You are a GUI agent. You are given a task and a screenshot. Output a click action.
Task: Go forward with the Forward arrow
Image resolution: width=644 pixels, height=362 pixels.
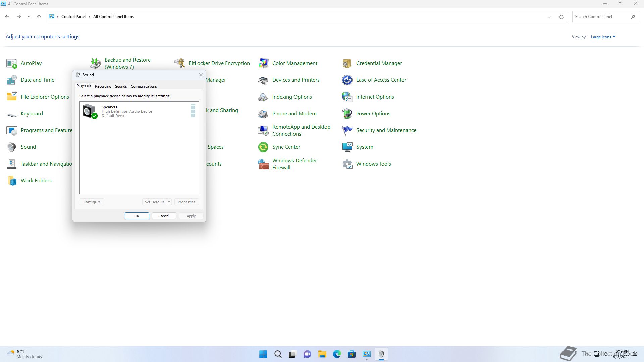19,17
